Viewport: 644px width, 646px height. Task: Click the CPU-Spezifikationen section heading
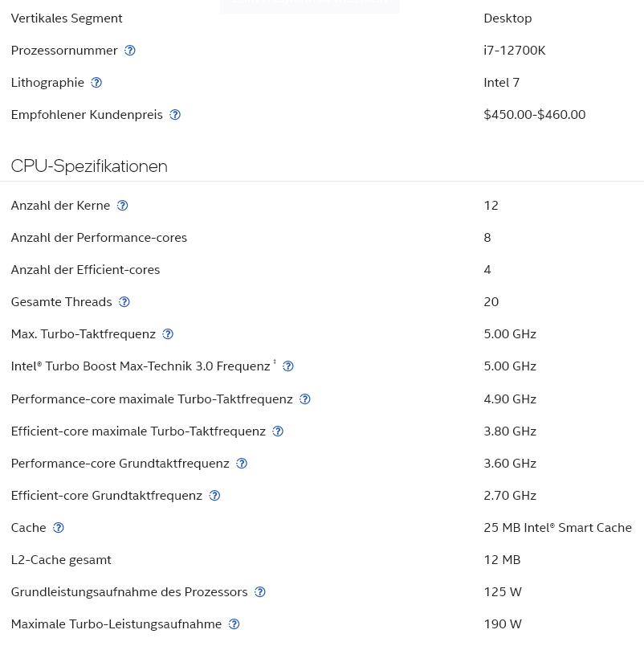click(x=89, y=166)
